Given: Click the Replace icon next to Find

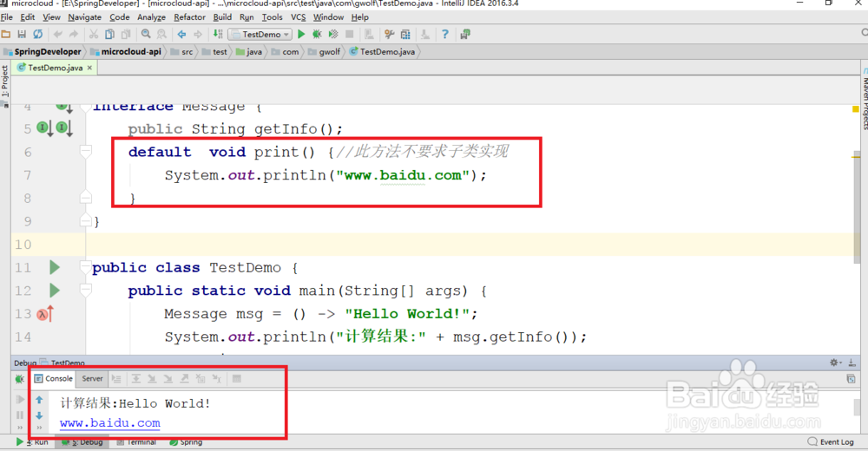Looking at the screenshot, I should click(x=161, y=35).
